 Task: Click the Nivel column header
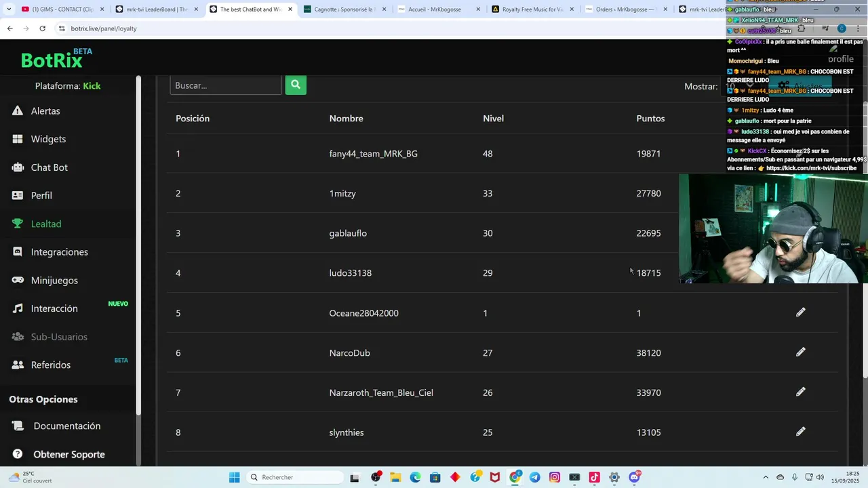tap(493, 119)
